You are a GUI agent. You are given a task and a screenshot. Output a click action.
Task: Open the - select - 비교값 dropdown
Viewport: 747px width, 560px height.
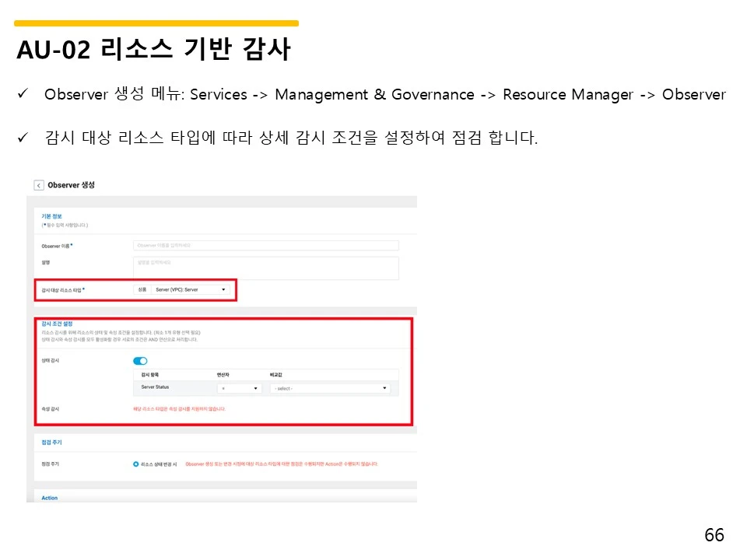(x=331, y=389)
